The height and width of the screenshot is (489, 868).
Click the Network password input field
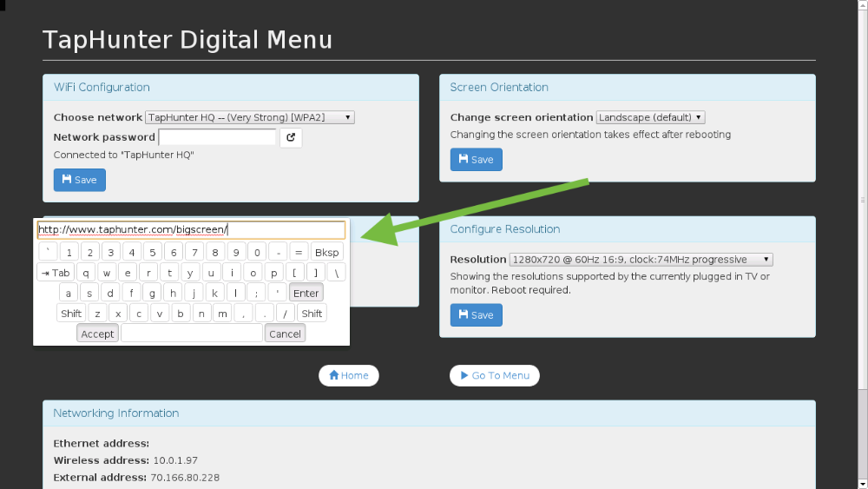(x=217, y=136)
